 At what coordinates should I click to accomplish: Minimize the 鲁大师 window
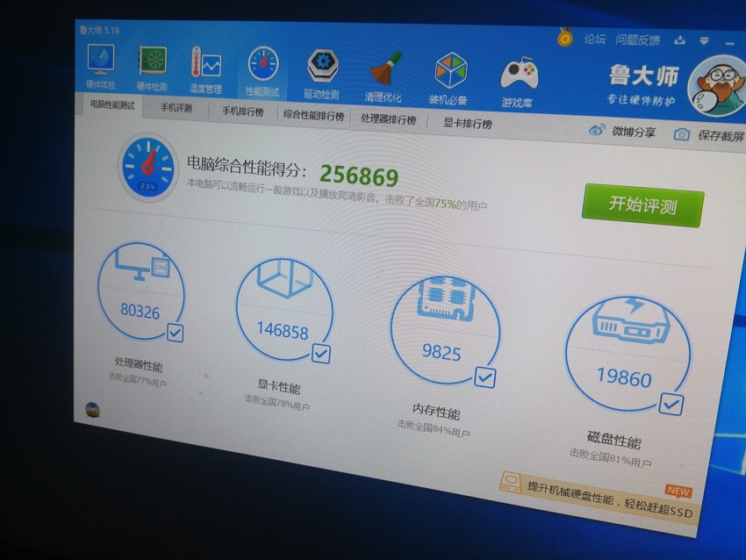click(x=730, y=44)
